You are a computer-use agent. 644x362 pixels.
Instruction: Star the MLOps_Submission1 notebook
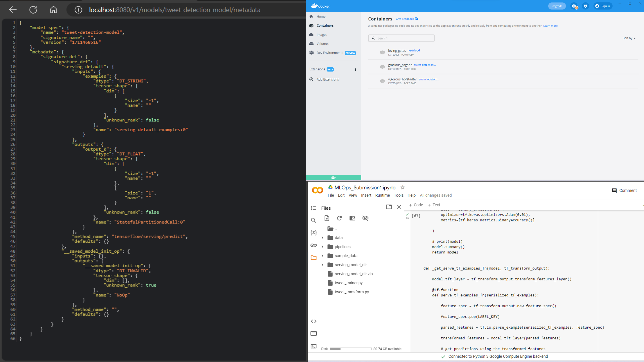[x=403, y=188]
